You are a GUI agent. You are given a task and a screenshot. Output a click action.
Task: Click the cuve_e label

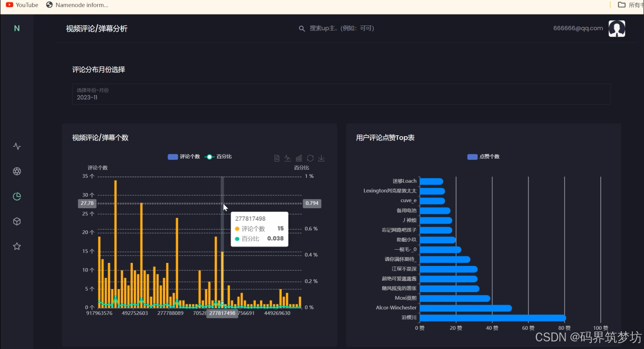click(x=409, y=201)
